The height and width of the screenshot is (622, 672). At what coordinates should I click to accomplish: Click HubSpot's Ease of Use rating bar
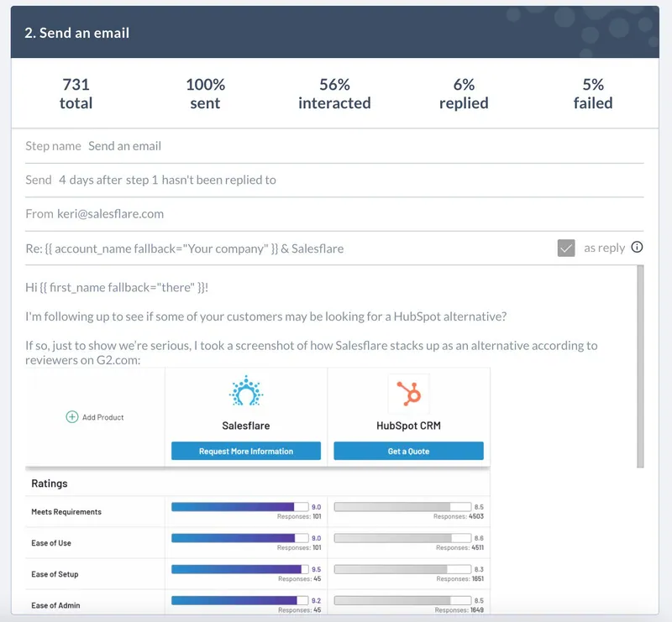pyautogui.click(x=402, y=538)
